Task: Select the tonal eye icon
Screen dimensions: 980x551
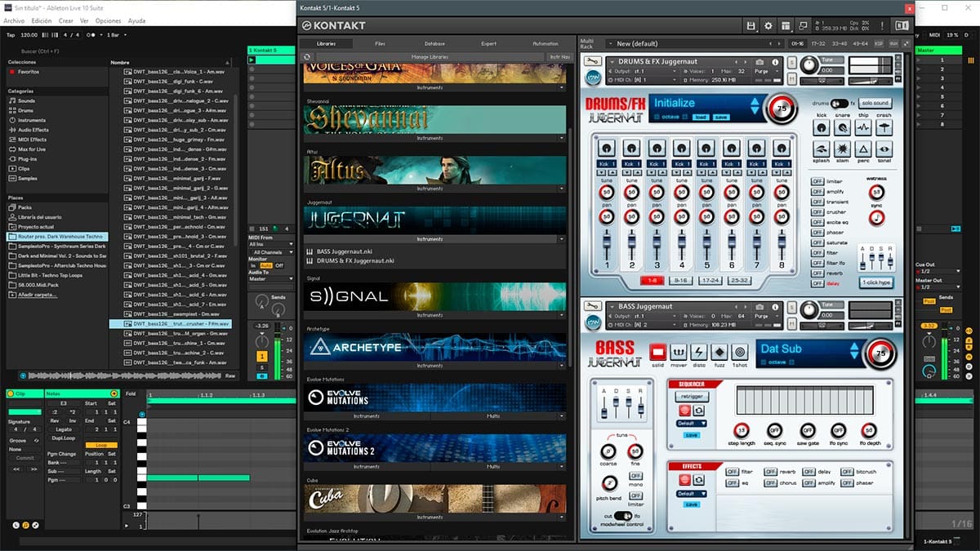Action: coord(884,149)
